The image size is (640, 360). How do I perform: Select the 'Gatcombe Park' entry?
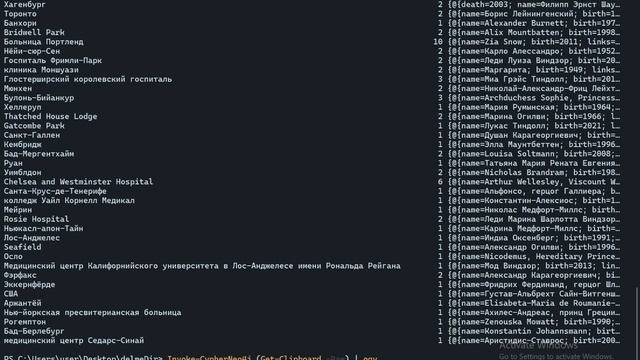point(34,126)
